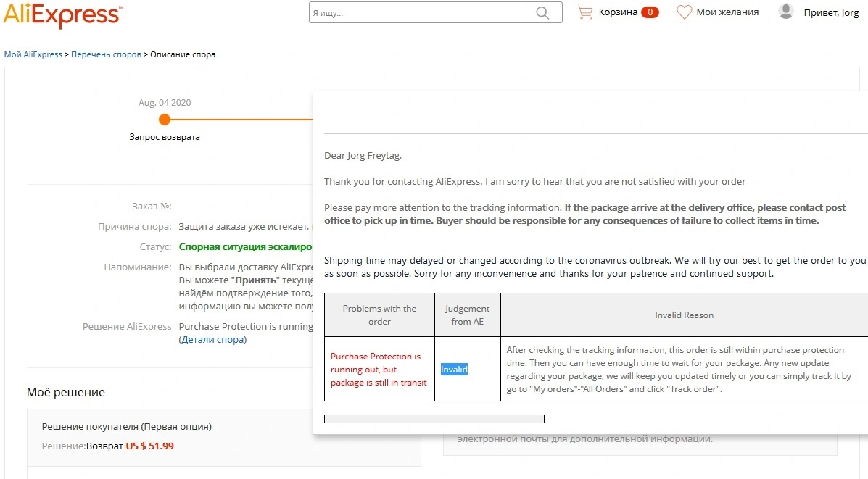Click the orange 'Запрос возврата' timeline dot
This screenshot has width=868, height=479.
[165, 120]
